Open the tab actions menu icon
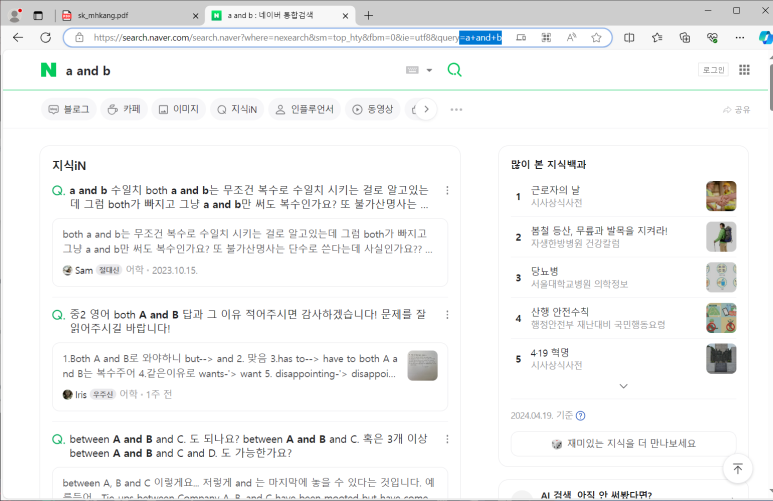This screenshot has width=773, height=501. click(x=38, y=15)
